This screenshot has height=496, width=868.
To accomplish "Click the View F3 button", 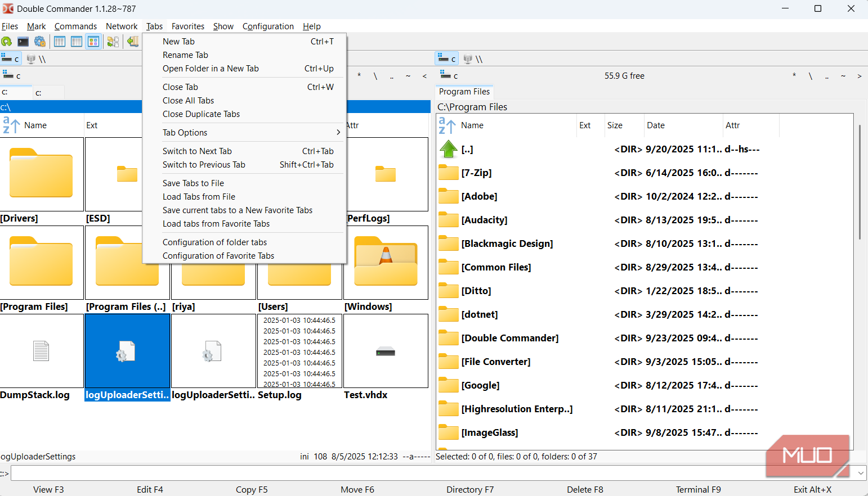I will pos(48,489).
